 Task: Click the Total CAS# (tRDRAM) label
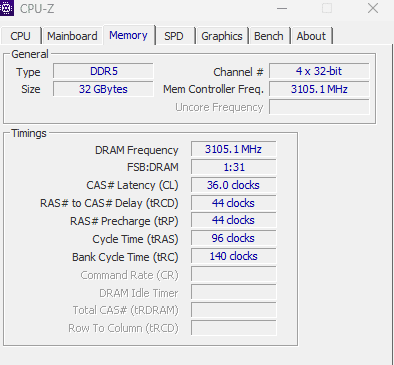tap(126, 311)
